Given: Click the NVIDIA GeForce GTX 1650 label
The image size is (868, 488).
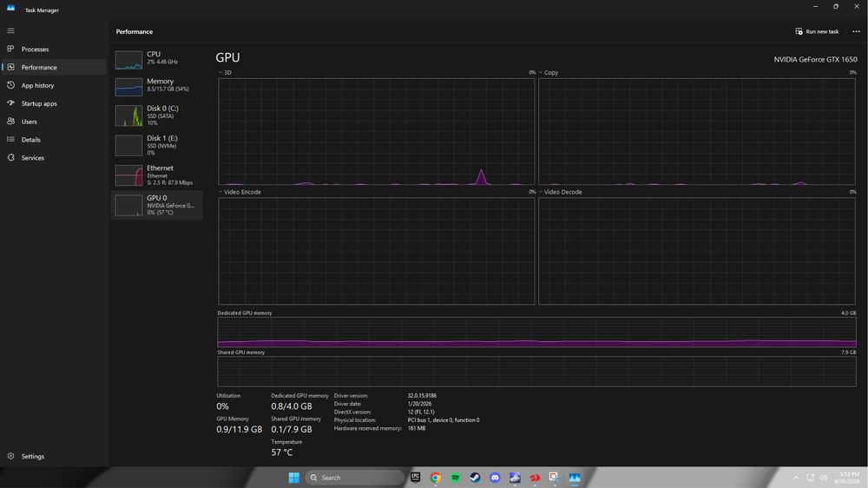Looking at the screenshot, I should click(815, 59).
